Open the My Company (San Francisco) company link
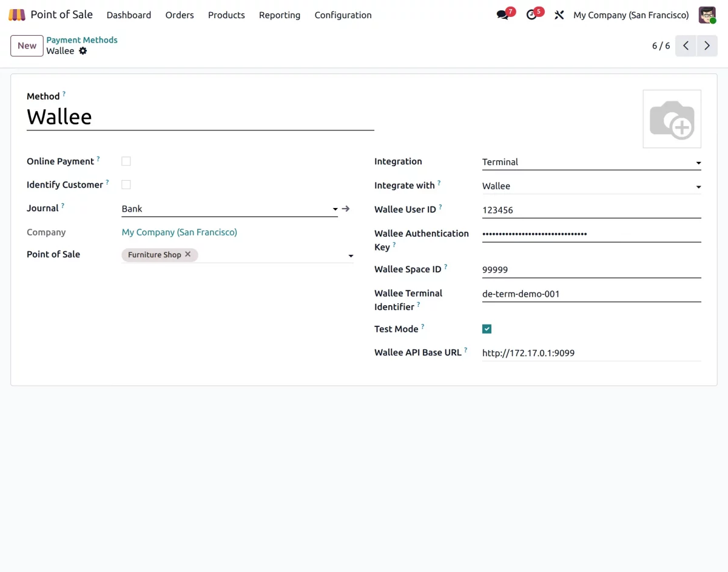The height and width of the screenshot is (572, 728). 180,232
